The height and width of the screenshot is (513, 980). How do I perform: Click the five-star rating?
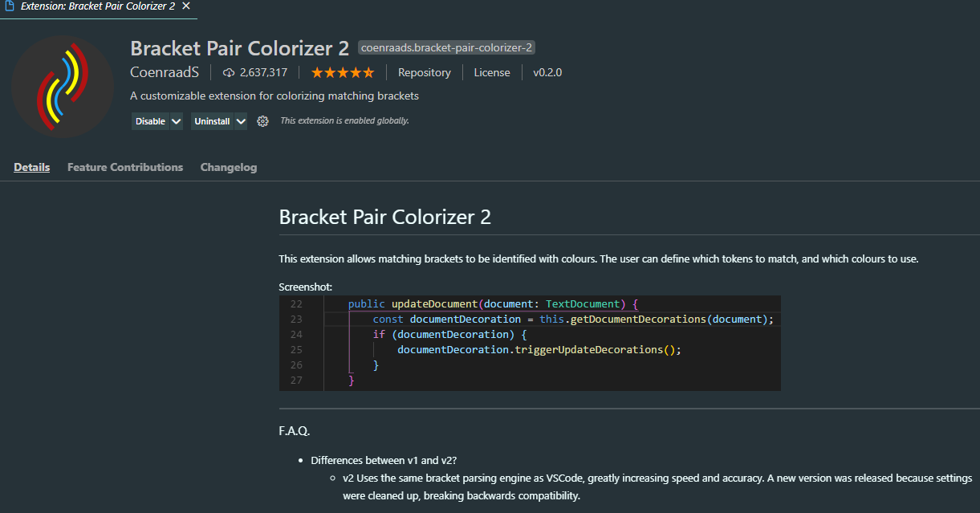click(x=343, y=72)
